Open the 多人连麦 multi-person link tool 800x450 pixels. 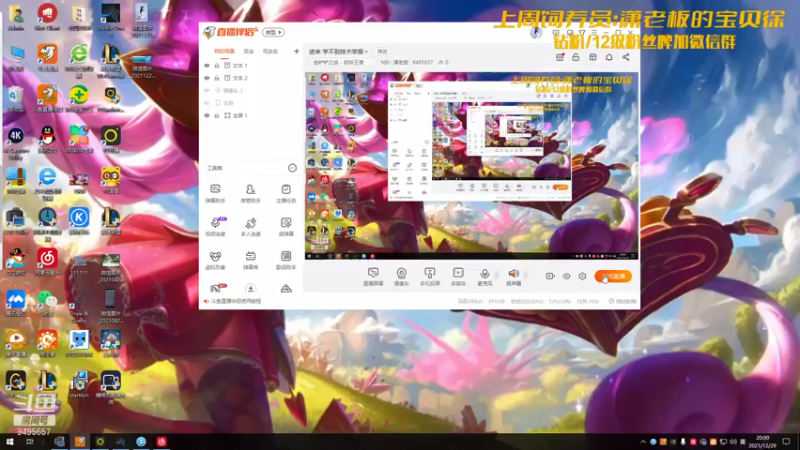click(x=250, y=227)
